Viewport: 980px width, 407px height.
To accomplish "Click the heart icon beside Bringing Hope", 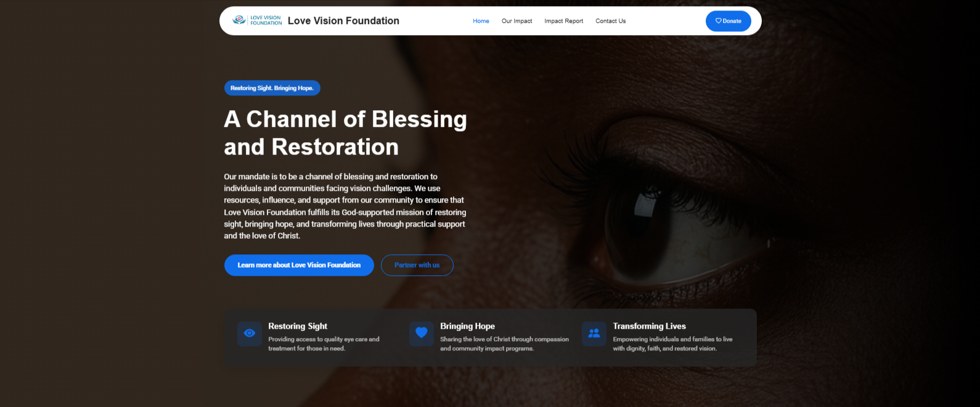I will point(422,333).
